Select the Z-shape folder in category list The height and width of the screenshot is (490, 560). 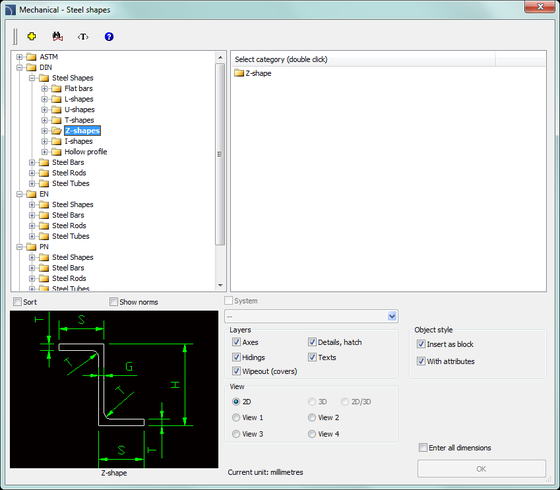click(x=253, y=73)
